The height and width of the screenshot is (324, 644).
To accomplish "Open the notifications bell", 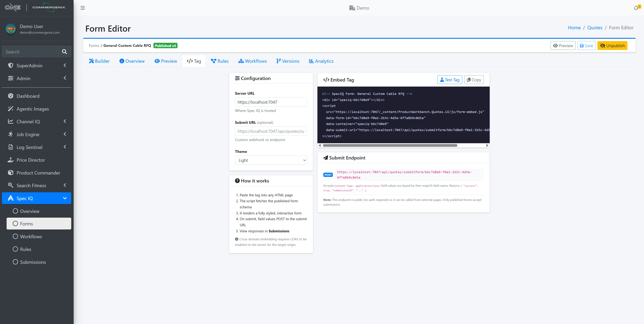I will [x=636, y=8].
